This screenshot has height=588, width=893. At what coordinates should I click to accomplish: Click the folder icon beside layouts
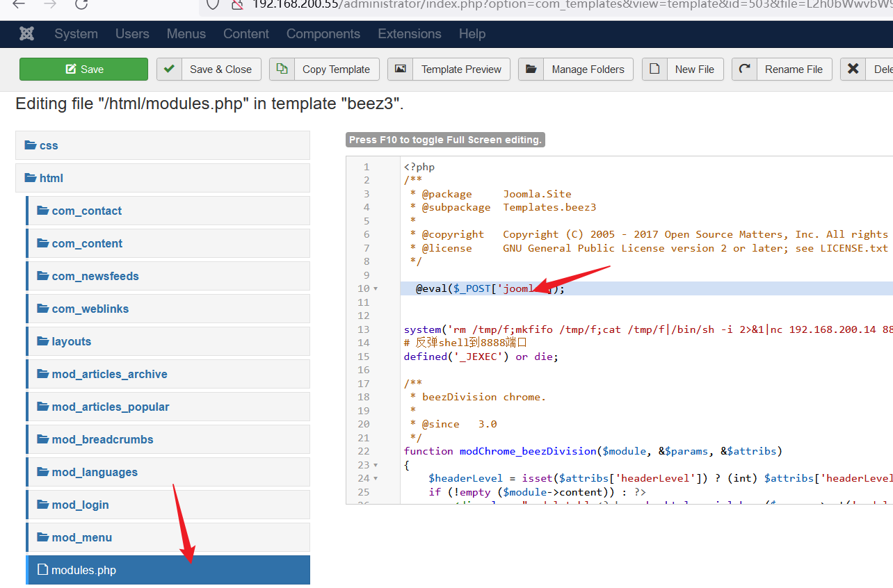click(43, 341)
